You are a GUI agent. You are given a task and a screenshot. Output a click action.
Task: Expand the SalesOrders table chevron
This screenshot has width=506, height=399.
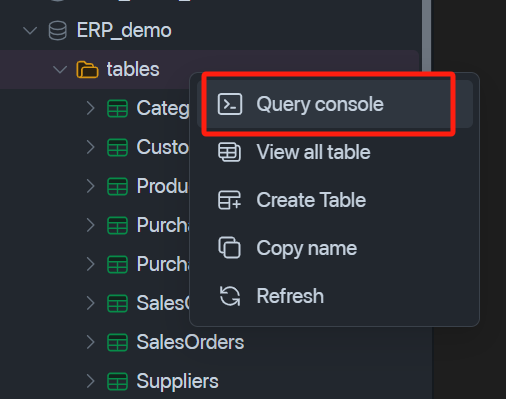90,342
